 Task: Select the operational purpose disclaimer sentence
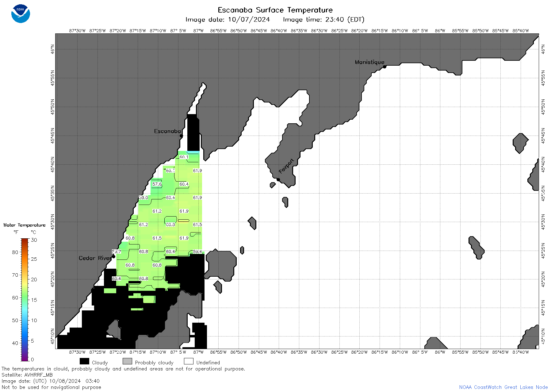[123, 369]
